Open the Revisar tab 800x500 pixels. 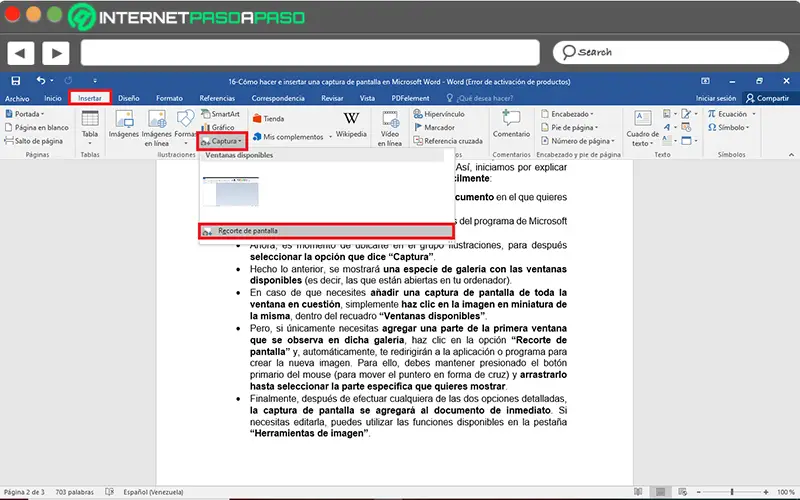click(x=332, y=98)
